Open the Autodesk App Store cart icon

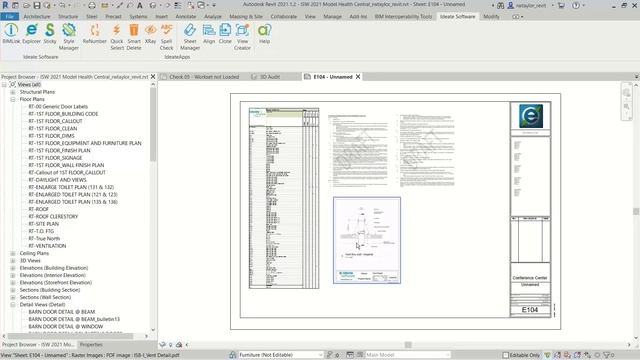point(561,5)
